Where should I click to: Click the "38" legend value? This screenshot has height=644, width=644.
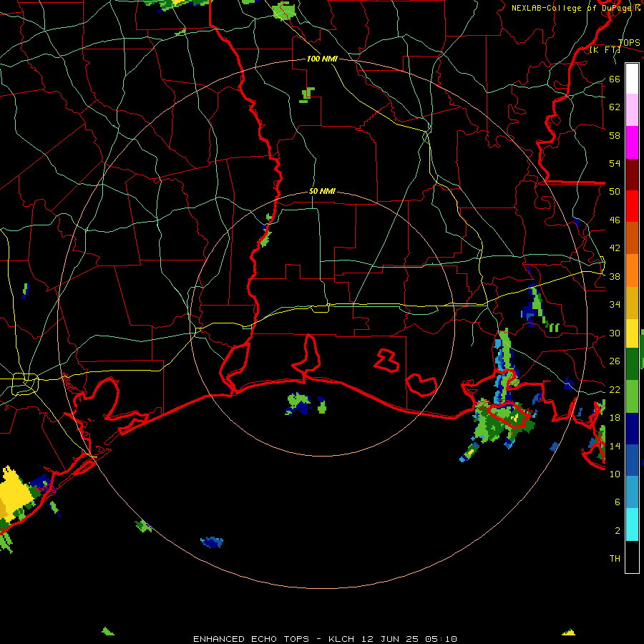tap(615, 276)
